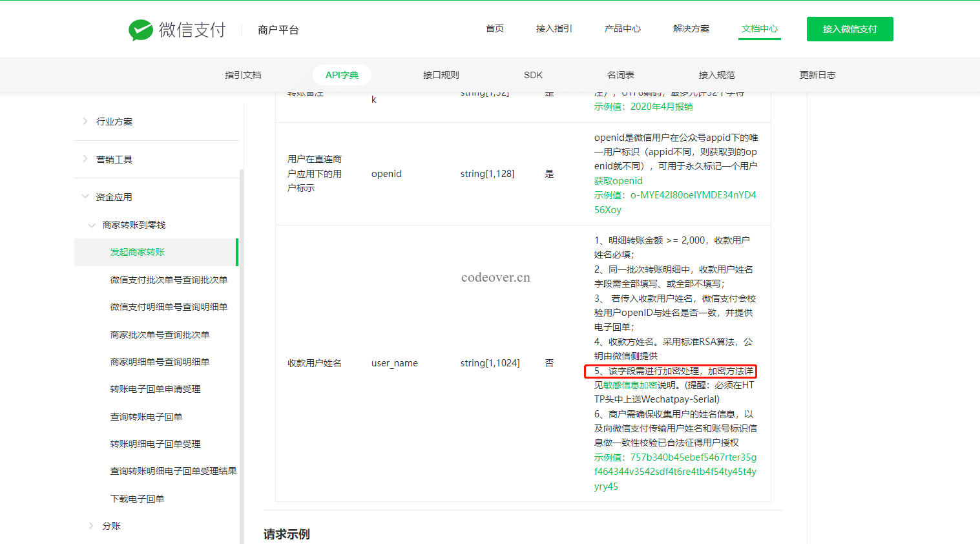The height and width of the screenshot is (544, 980).
Task: Click the sidebar vertical scrollbar
Action: pyautogui.click(x=242, y=355)
